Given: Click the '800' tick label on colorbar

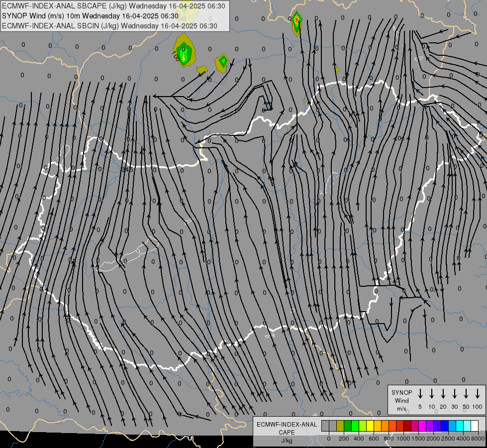Looking at the screenshot, I should click(x=389, y=439).
